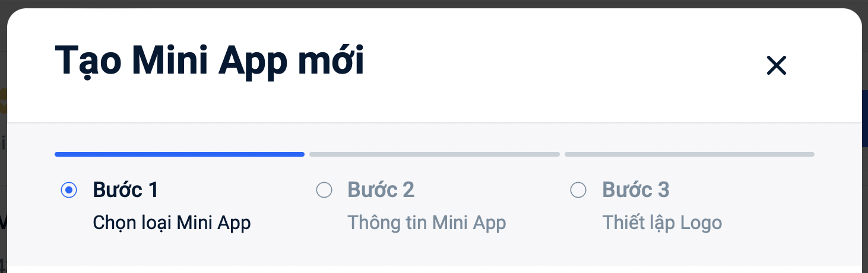Open the Thông tin Mini App step text
Screen dimensions: 868x273
pos(426,223)
